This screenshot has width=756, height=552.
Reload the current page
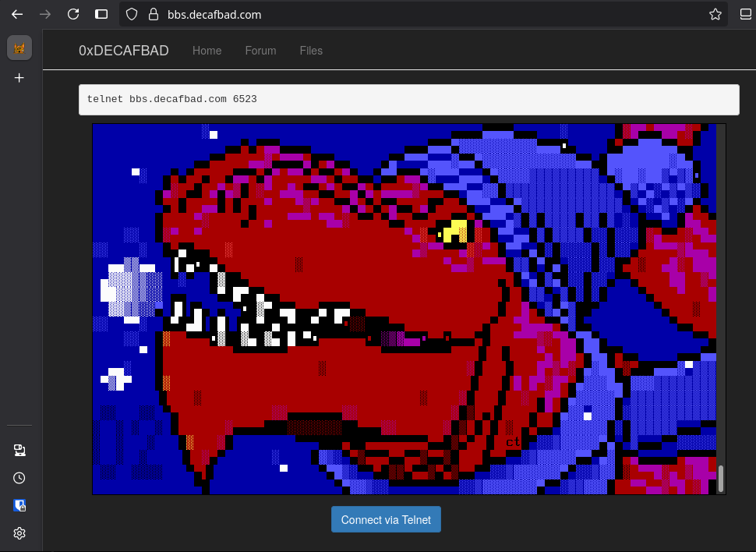coord(73,14)
